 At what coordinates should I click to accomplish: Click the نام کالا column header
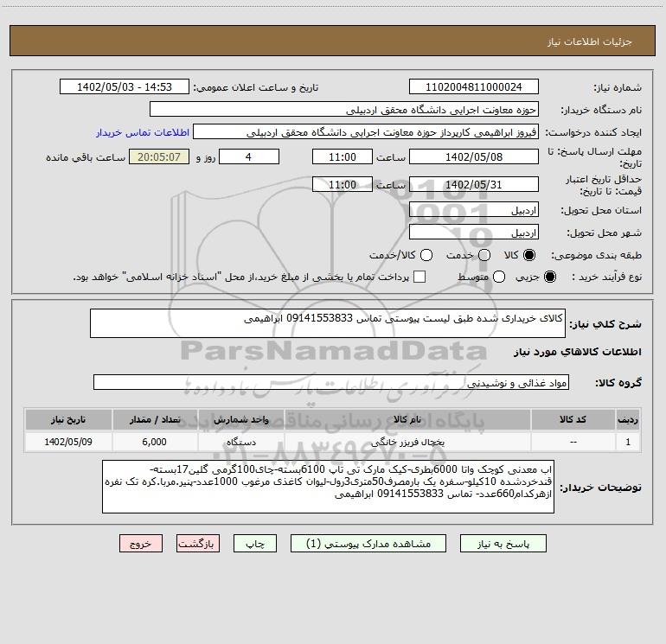pos(407,419)
